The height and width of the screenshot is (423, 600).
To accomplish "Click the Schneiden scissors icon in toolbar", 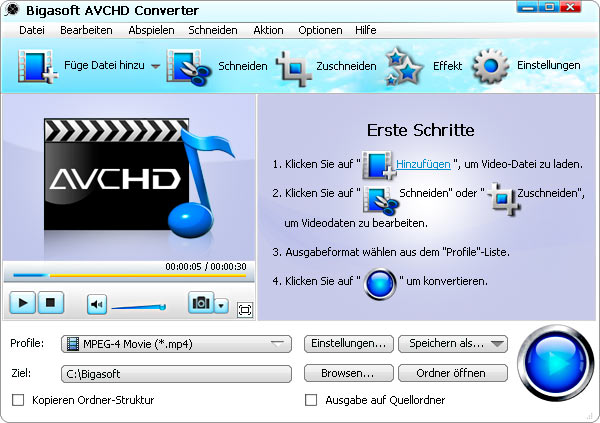I will (x=189, y=67).
